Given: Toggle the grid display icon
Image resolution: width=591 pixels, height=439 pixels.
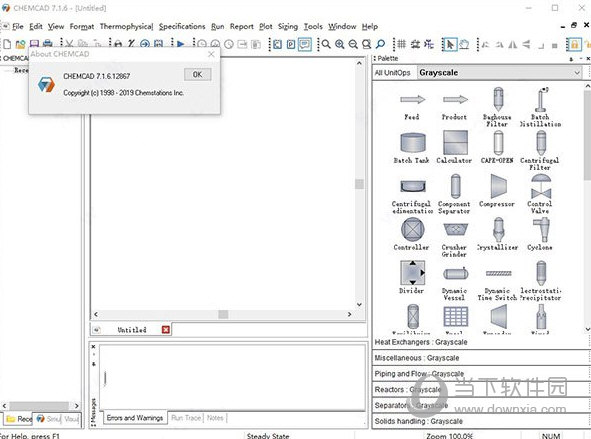Looking at the screenshot, I should [401, 44].
